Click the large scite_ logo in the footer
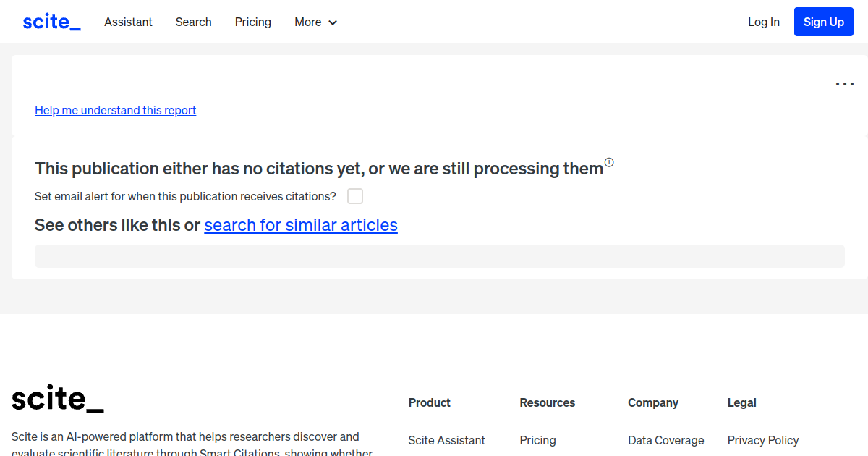 58,399
